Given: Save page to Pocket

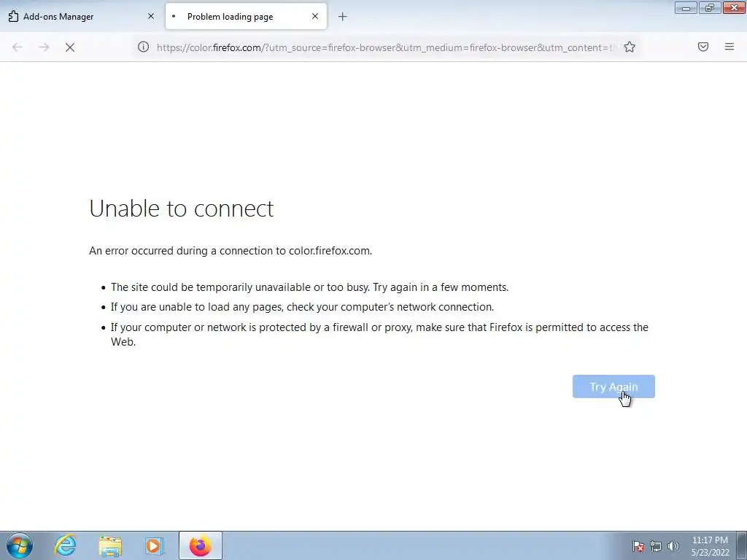Looking at the screenshot, I should [x=703, y=47].
